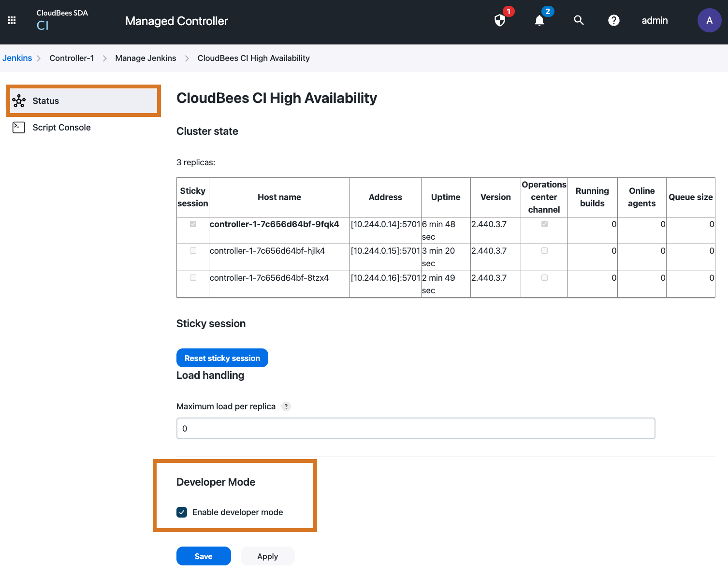
Task: Click the Host name column header
Action: pos(279,197)
